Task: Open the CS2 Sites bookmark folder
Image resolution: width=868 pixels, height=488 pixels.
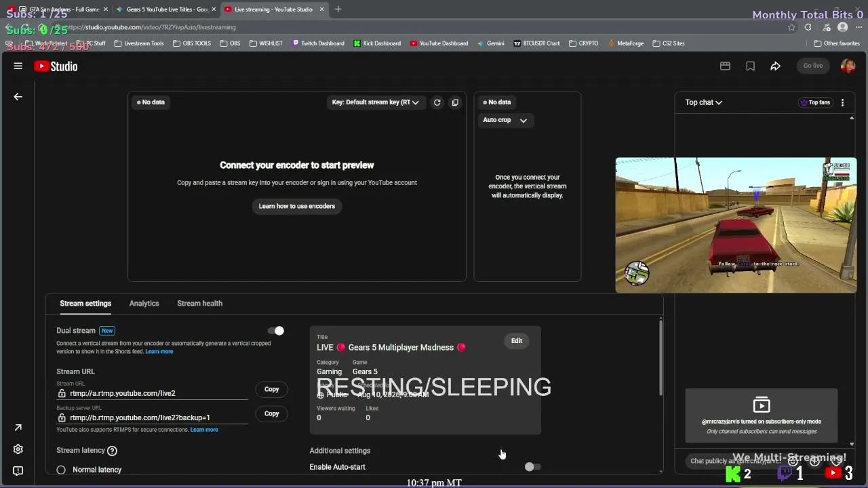Action: coord(668,43)
